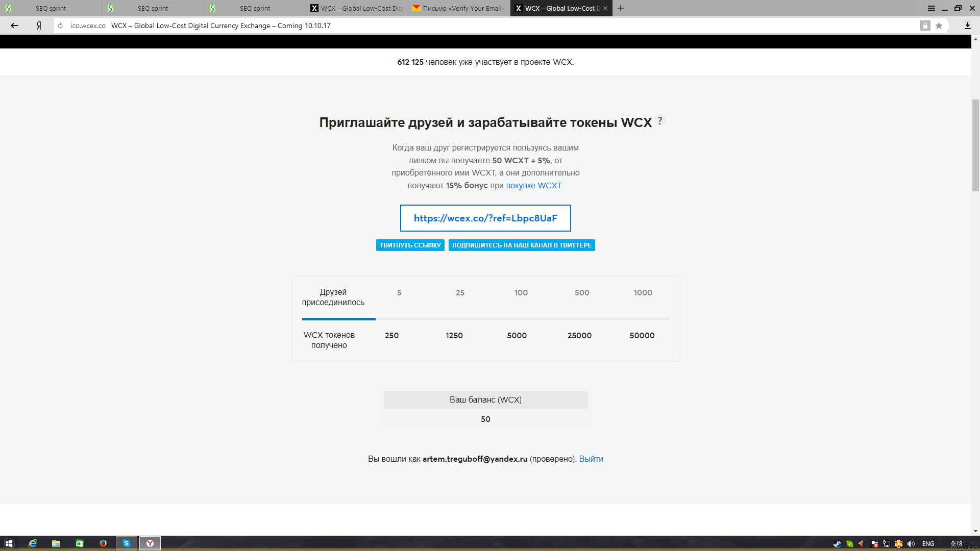The image size is (980, 551).
Task: Click the vertical scrollbar thumb
Action: pyautogui.click(x=975, y=145)
